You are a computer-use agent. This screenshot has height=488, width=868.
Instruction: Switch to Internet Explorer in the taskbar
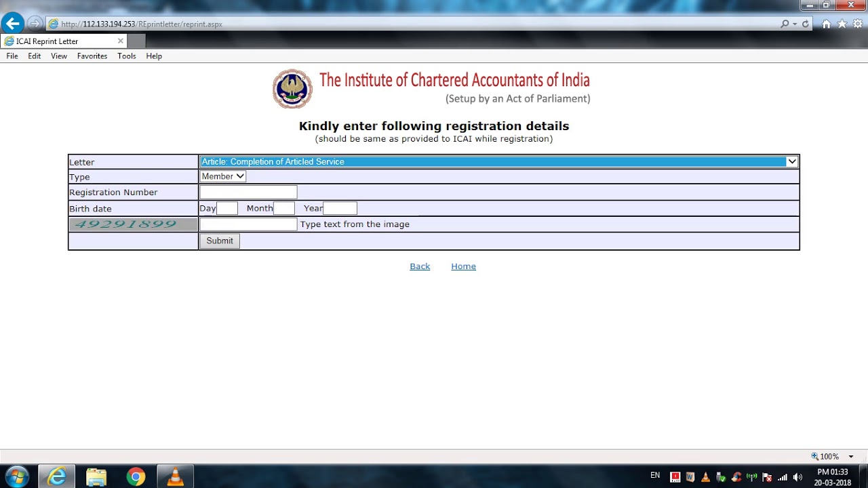[x=57, y=476]
